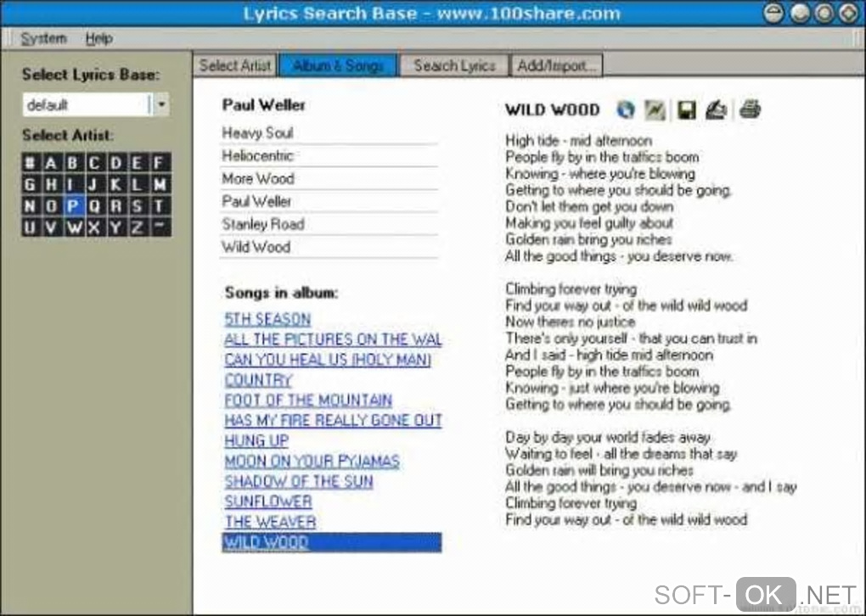This screenshot has height=616, width=866.
Task: Select the # tile in artist letter grid
Action: pos(31,163)
